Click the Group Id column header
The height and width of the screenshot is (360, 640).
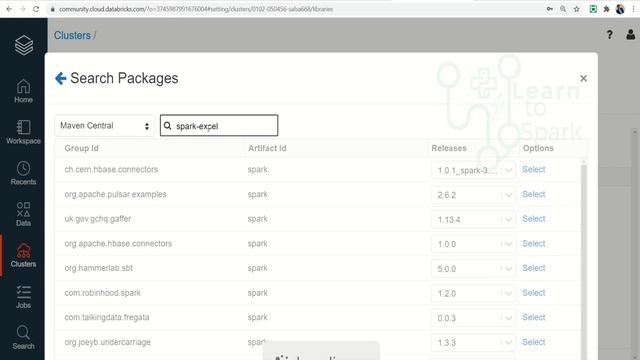pos(81,148)
